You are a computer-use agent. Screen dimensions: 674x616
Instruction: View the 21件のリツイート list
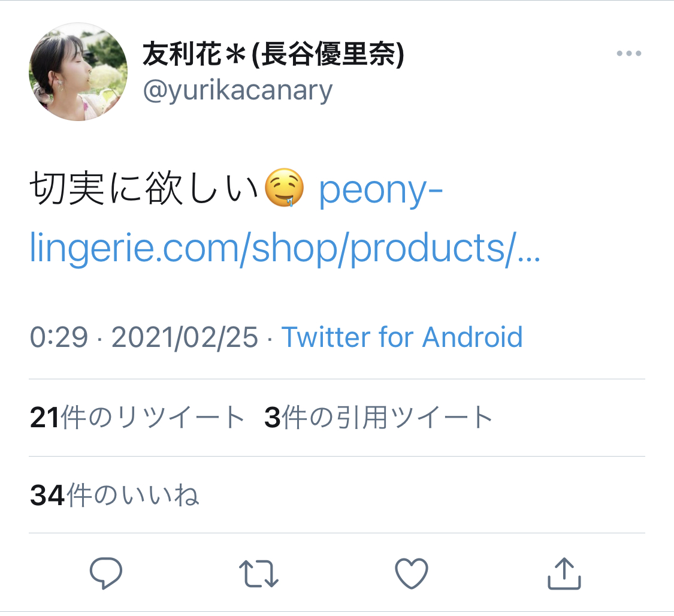(137, 418)
